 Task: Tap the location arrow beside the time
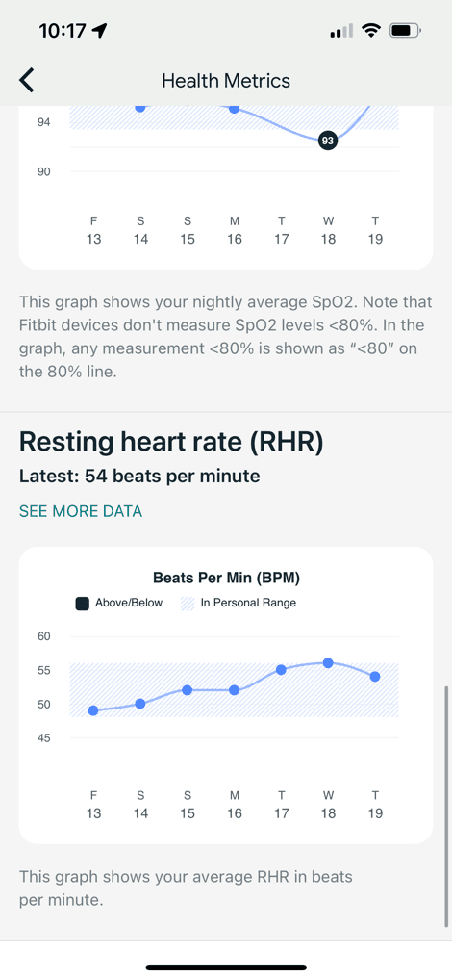99,30
